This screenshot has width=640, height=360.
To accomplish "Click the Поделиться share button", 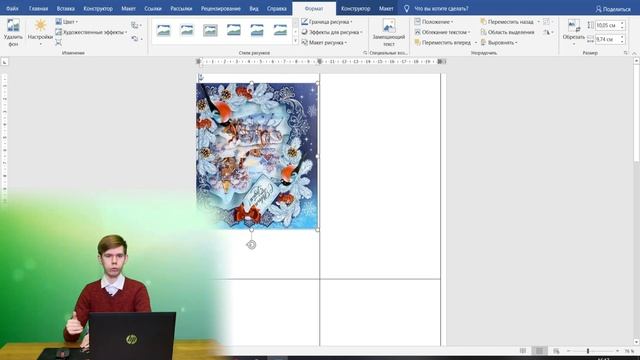I will coord(613,9).
